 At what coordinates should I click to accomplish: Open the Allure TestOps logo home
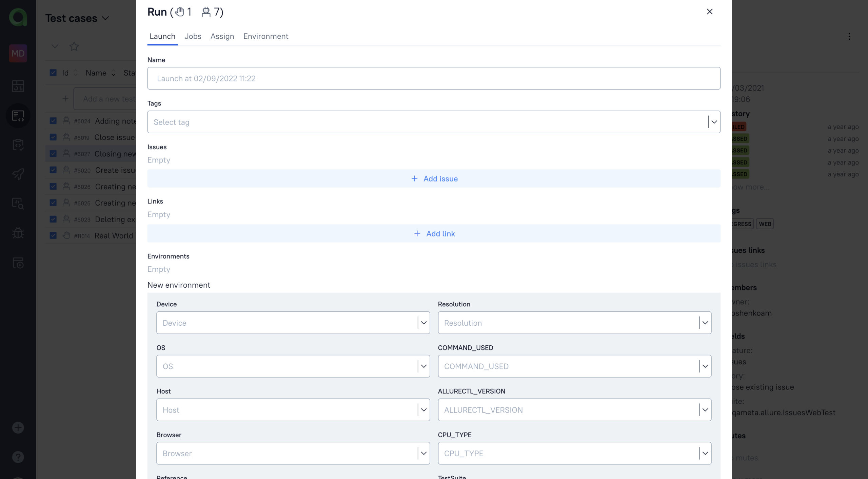pos(18,17)
